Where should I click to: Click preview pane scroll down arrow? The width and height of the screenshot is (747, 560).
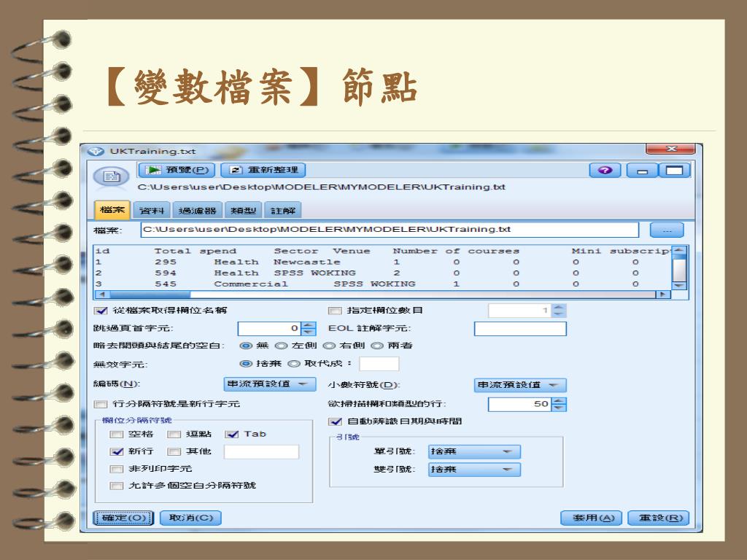(679, 286)
